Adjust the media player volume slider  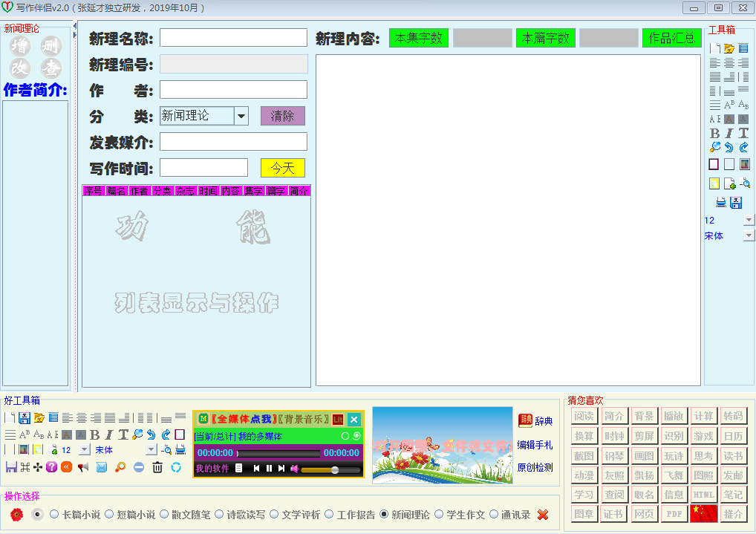(335, 469)
